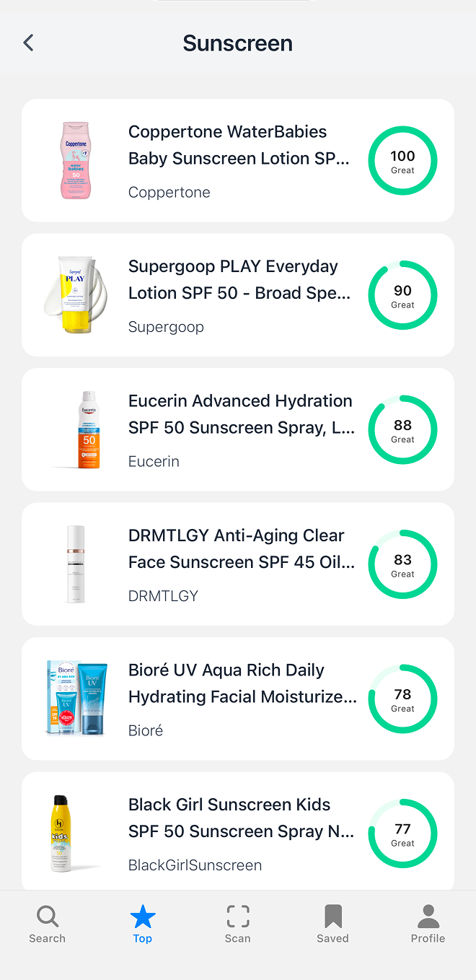This screenshot has width=476, height=980.
Task: Open Eucerin Advanced Hydration product title
Action: 242,414
